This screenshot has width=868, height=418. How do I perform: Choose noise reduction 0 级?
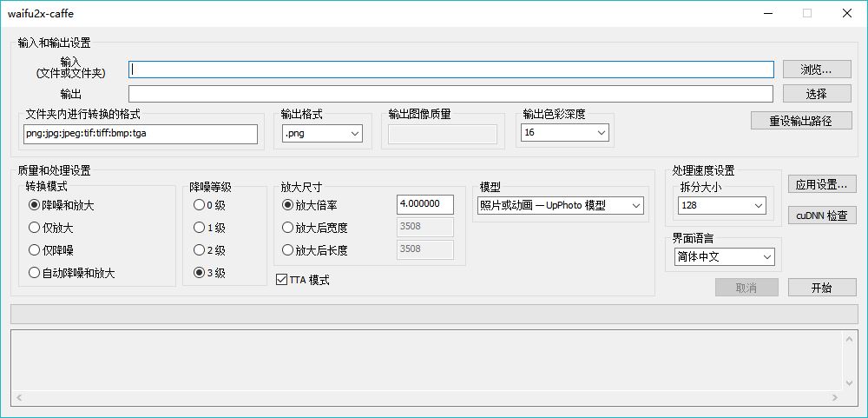point(209,205)
